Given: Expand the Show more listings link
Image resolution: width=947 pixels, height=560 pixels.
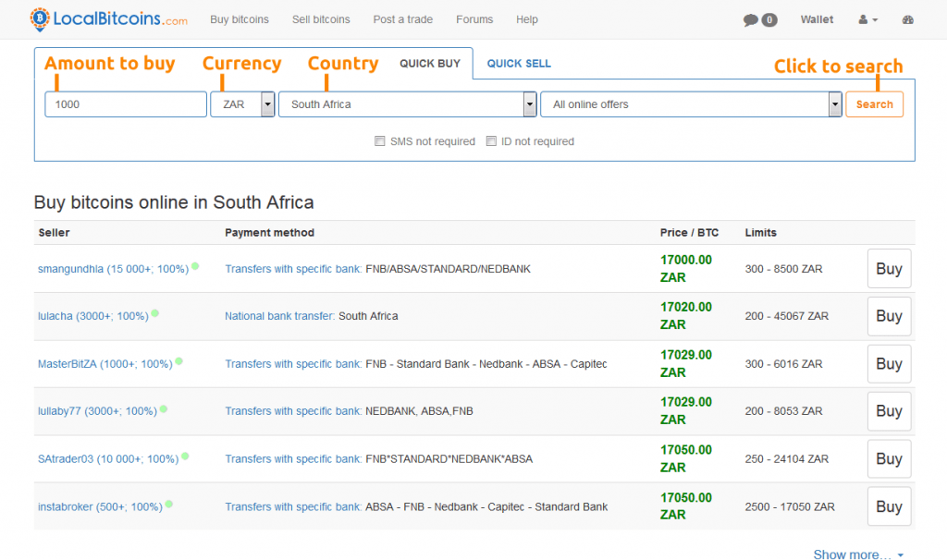Looking at the screenshot, I should pyautogui.click(x=857, y=554).
